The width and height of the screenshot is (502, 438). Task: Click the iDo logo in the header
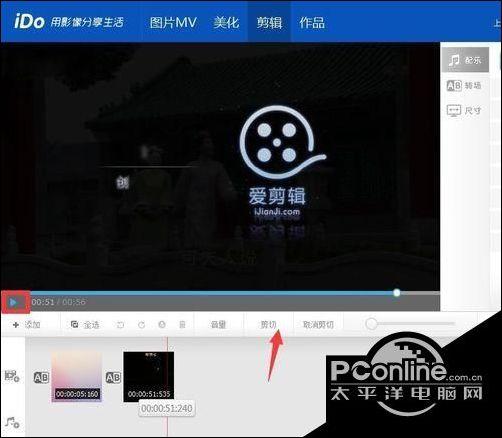[x=29, y=22]
